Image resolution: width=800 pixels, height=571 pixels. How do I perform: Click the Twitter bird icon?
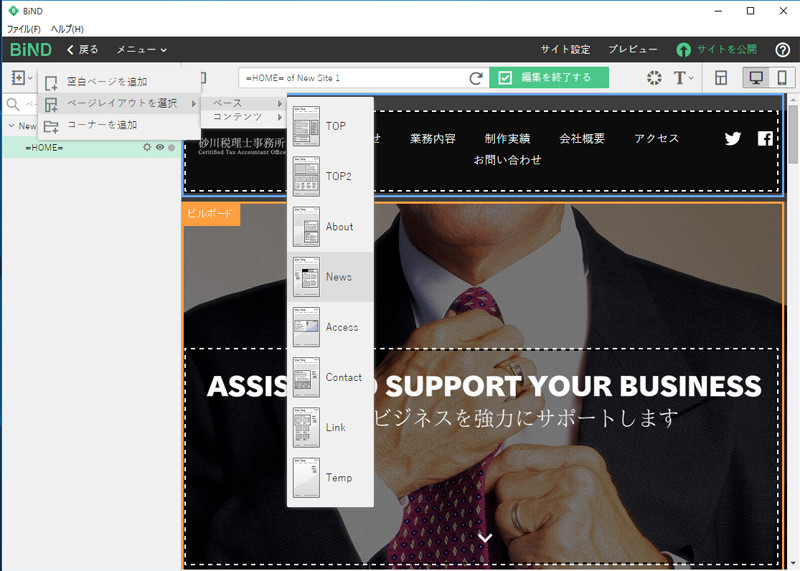click(x=733, y=138)
